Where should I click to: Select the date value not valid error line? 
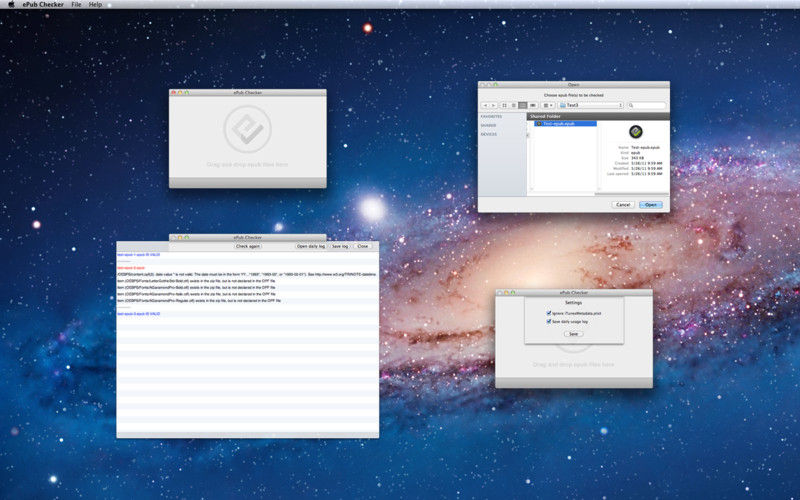(246, 274)
